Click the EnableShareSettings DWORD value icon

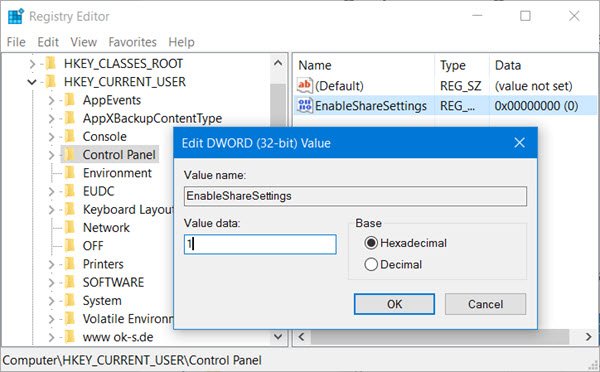pyautogui.click(x=305, y=106)
